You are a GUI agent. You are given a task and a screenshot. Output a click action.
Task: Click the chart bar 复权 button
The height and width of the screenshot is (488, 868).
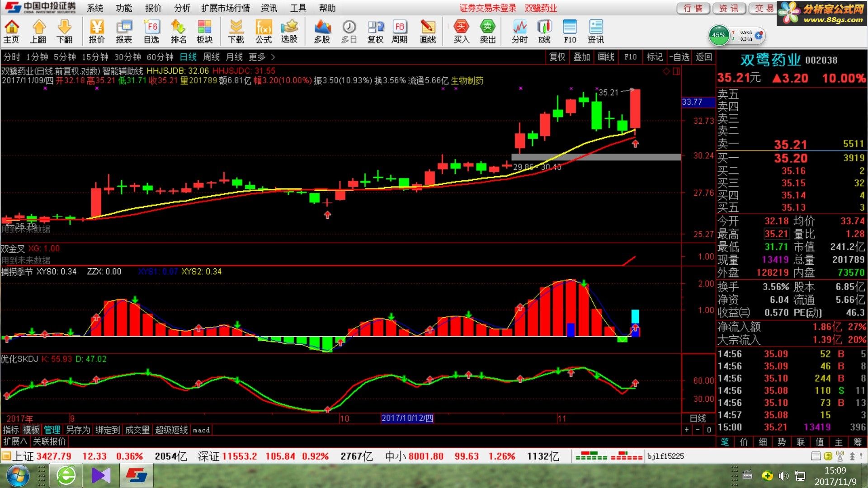[557, 57]
